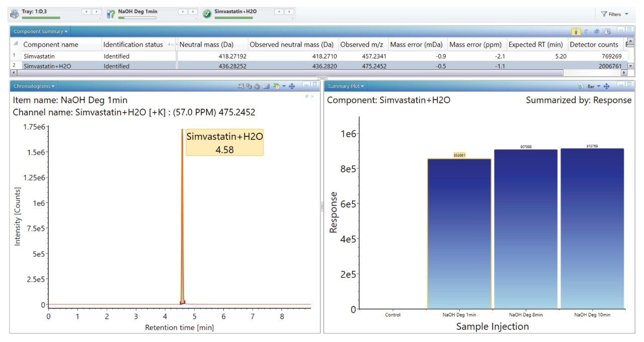Step to previous sample injection arrow

[x=183, y=12]
